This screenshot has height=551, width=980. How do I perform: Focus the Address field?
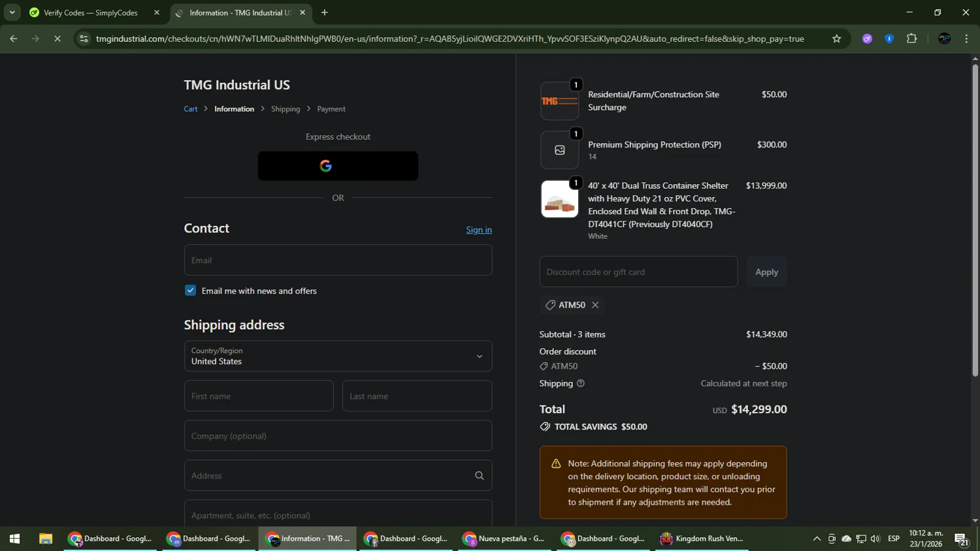coord(338,476)
